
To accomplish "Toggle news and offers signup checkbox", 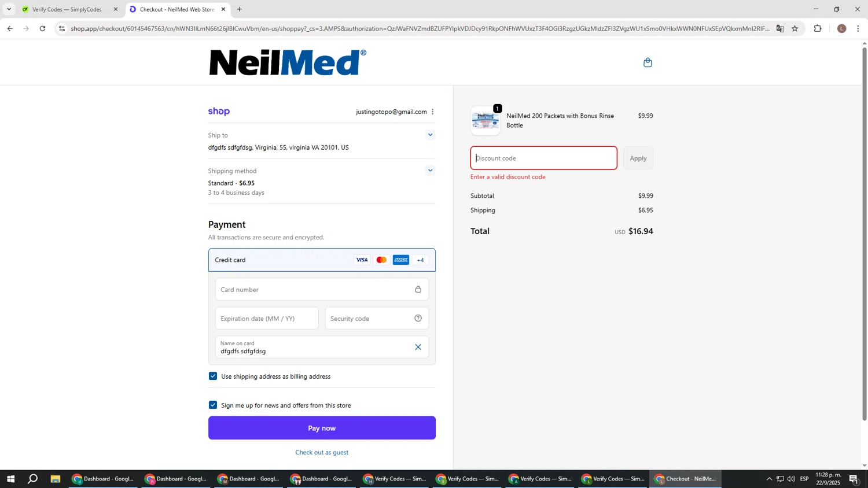I will point(213,405).
